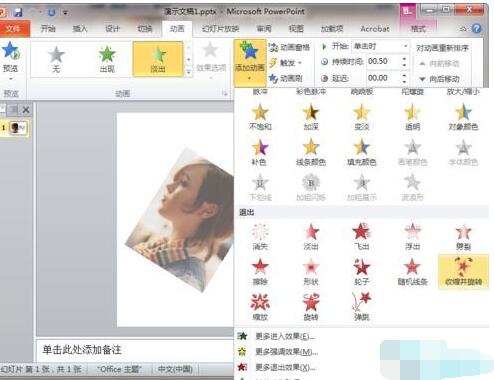Click the 持续时间 duration field showing 00.50
This screenshot has width=494, height=380.
click(383, 62)
